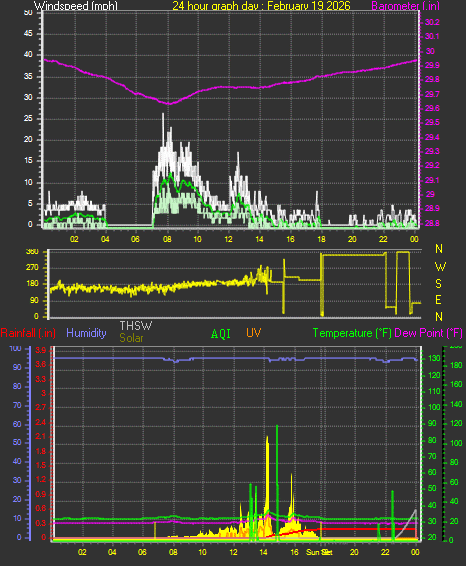Click the '24 hour graph day : February 19 2026' heading

click(x=261, y=5)
